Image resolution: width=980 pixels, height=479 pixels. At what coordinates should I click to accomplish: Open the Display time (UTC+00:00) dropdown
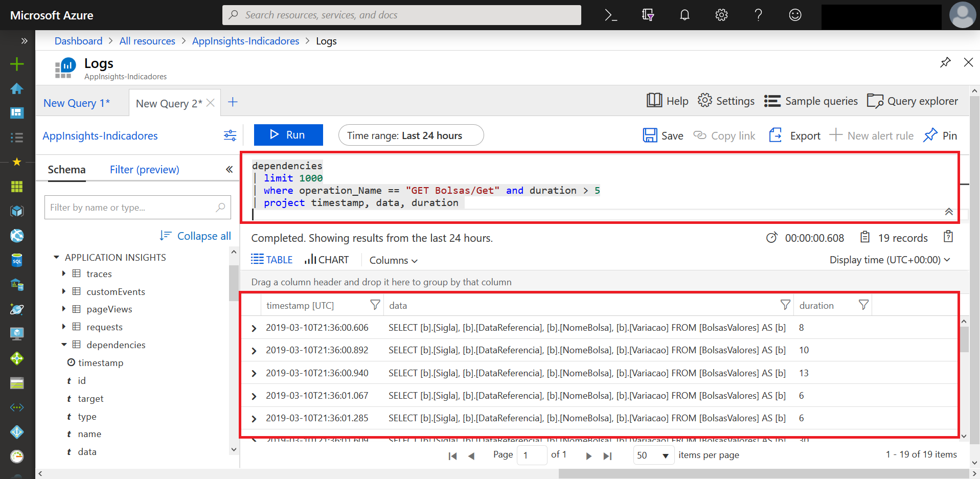point(890,260)
